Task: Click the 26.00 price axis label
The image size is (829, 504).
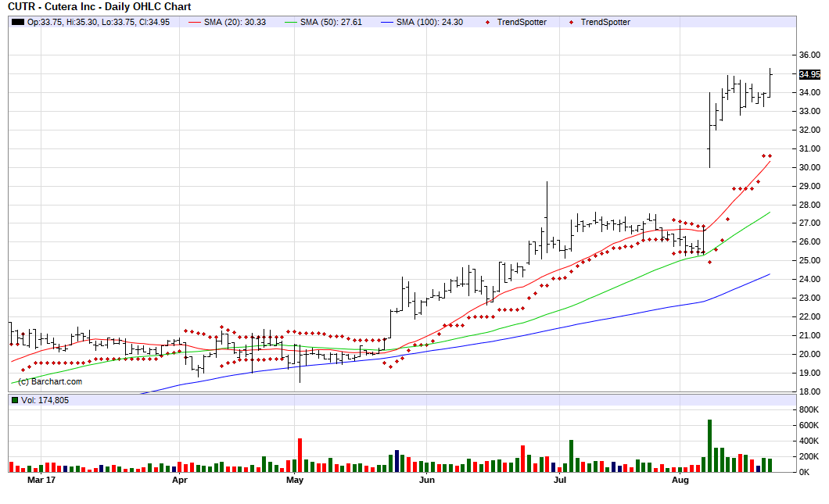Action: click(809, 242)
